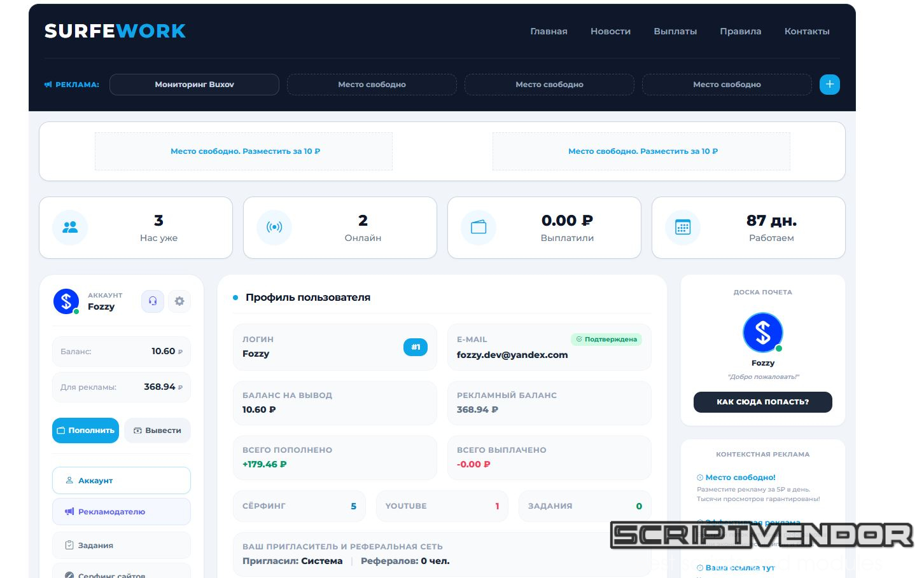The width and height of the screenshot is (924, 578).
Task: Open the Главная menu item
Action: coord(549,31)
